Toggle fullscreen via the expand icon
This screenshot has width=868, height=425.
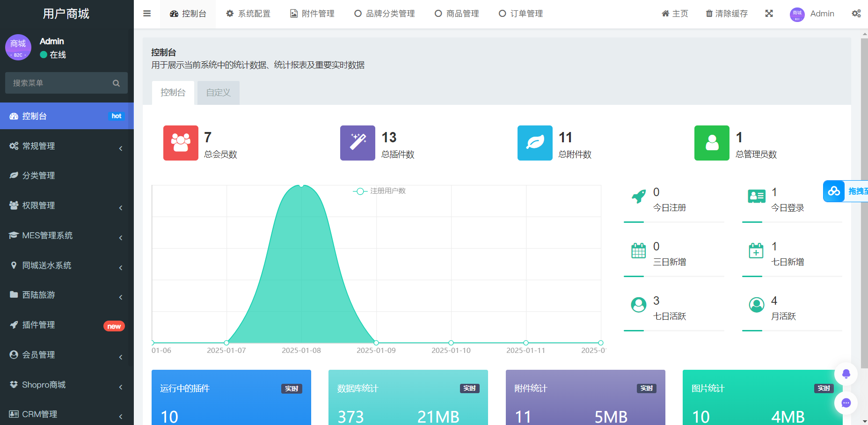(x=769, y=14)
